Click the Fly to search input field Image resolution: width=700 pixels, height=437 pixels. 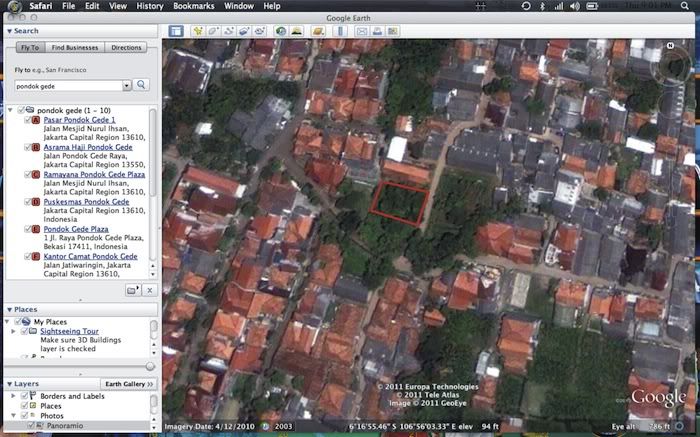[x=69, y=86]
